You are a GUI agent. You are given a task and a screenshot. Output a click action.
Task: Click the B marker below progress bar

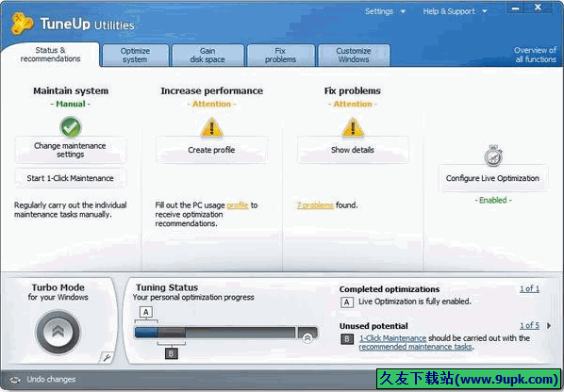[172, 353]
